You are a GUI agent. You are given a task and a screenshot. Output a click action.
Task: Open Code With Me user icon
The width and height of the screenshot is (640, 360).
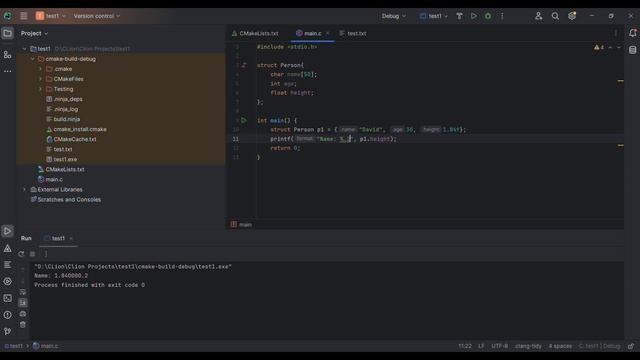coord(538,16)
